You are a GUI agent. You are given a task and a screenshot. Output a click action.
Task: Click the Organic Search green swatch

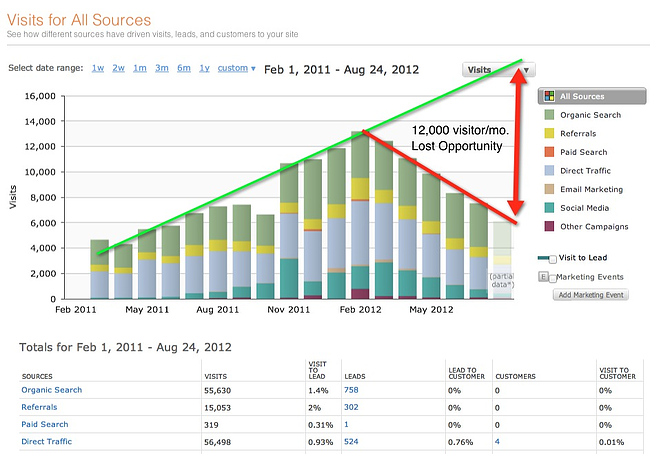(x=549, y=115)
